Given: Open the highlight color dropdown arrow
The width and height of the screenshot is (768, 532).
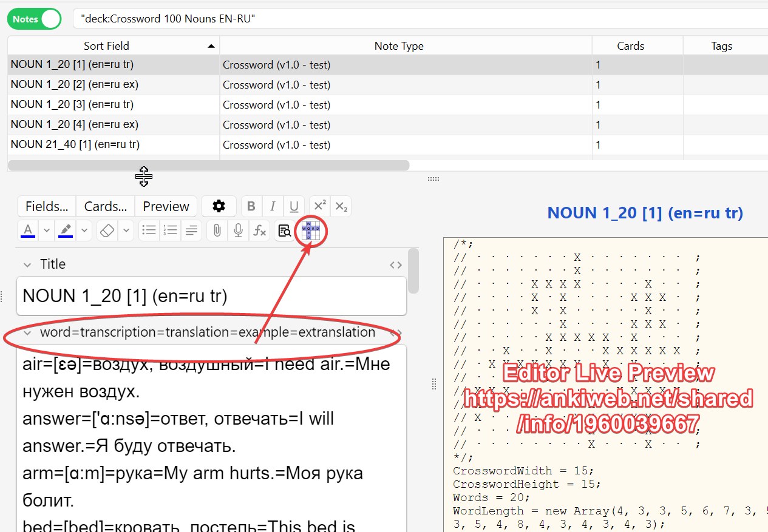Looking at the screenshot, I should [x=84, y=231].
